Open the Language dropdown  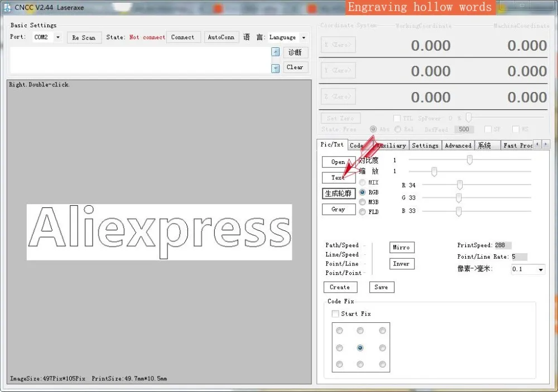click(304, 37)
